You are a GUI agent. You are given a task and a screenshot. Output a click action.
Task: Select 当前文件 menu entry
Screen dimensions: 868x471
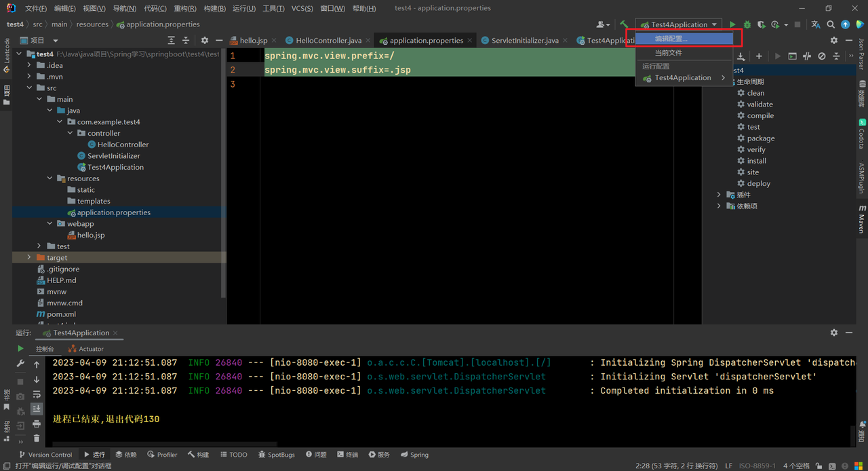pyautogui.click(x=684, y=52)
